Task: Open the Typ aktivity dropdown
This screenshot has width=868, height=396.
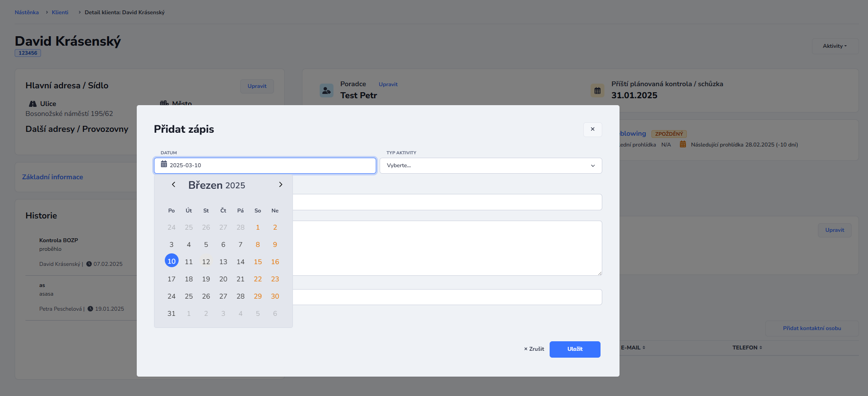Action: (491, 165)
